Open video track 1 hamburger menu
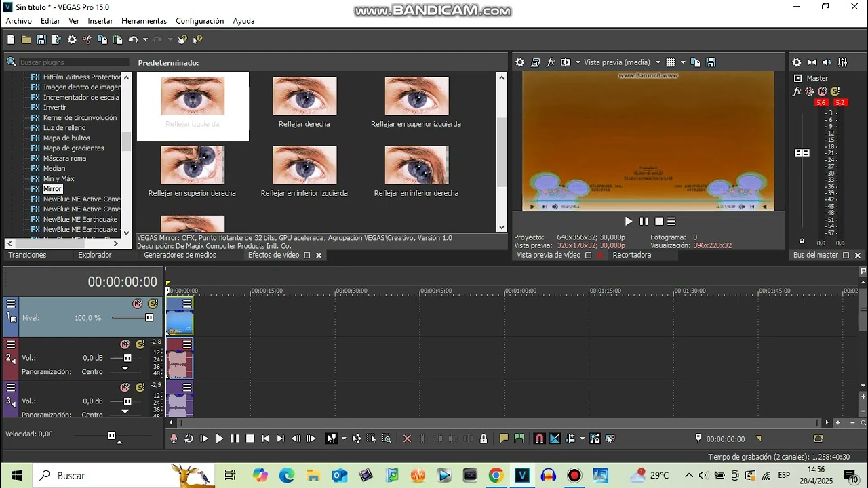The width and height of the screenshot is (868, 488). 11,304
